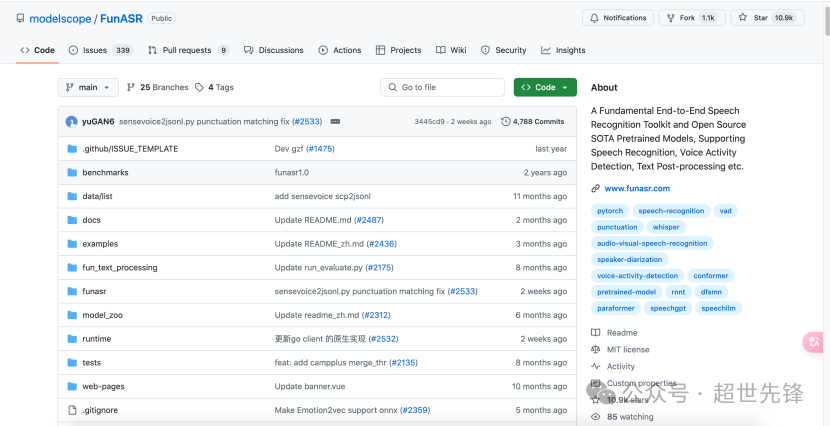
Task: Click the .github/ISSUE_TEMPLATE folder icon
Action: (x=72, y=149)
